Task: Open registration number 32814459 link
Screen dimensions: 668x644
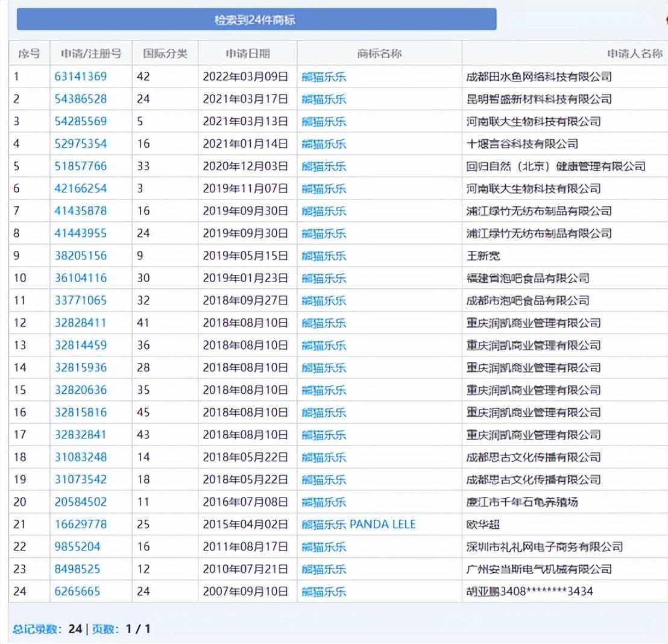Action: click(x=81, y=346)
